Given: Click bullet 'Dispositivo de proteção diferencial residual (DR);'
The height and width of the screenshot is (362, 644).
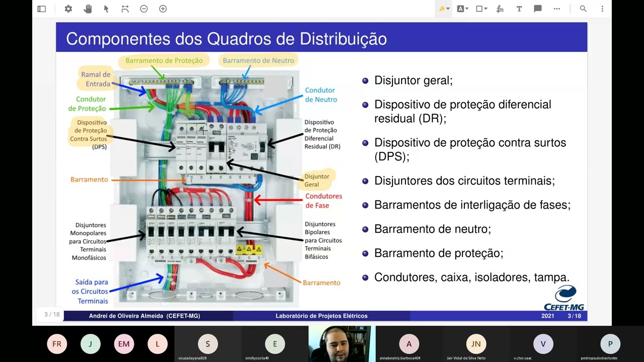Looking at the screenshot, I should coord(463,111).
